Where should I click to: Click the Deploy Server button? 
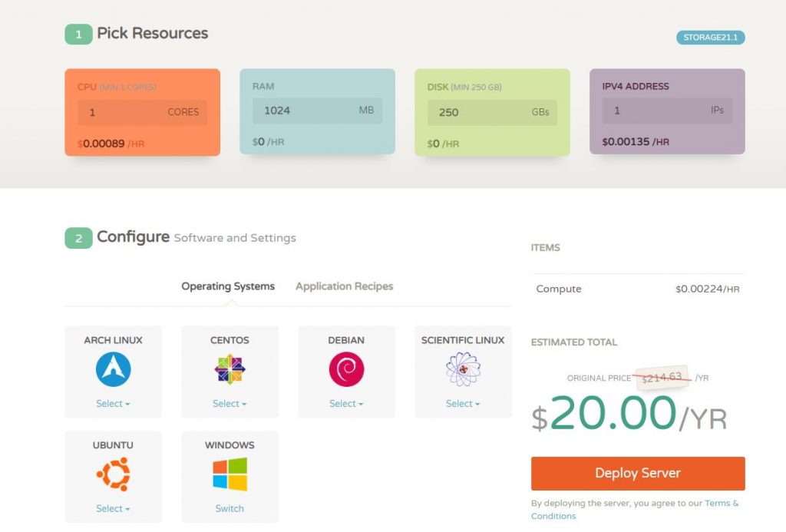pyautogui.click(x=638, y=474)
